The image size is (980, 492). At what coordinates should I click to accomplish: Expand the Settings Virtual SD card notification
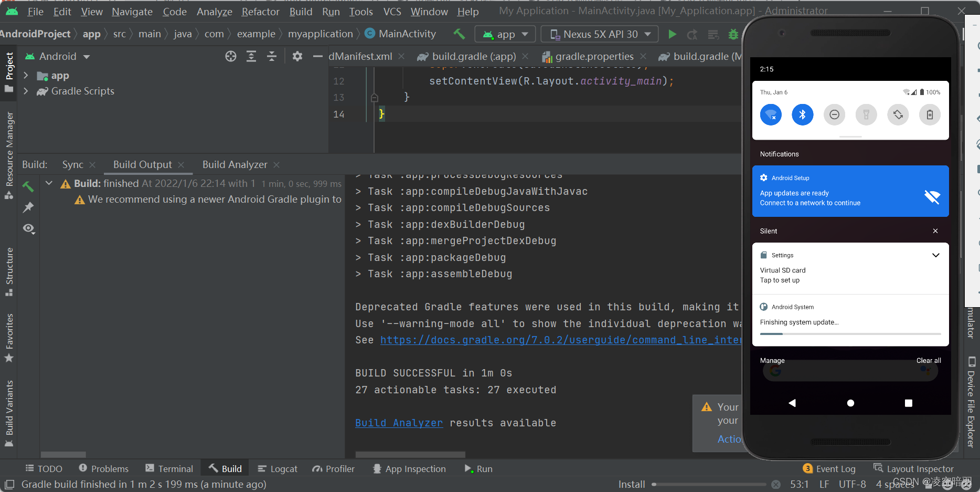[x=935, y=255]
